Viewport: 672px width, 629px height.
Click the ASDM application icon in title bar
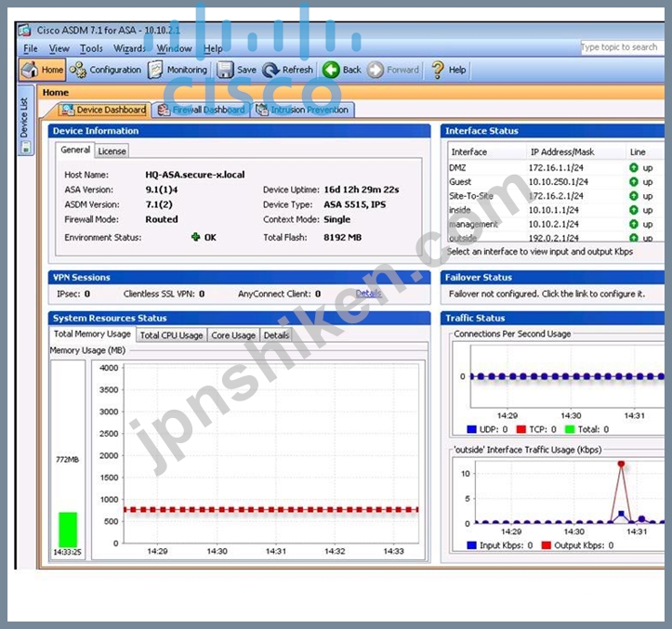tap(25, 31)
